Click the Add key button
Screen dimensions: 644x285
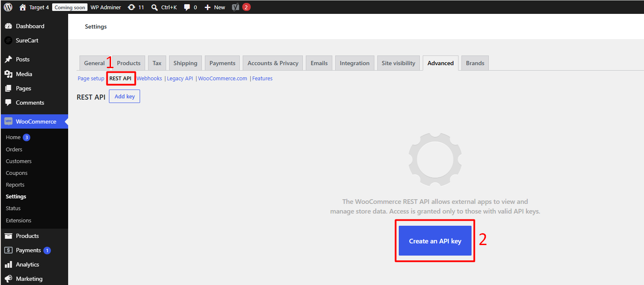click(125, 96)
